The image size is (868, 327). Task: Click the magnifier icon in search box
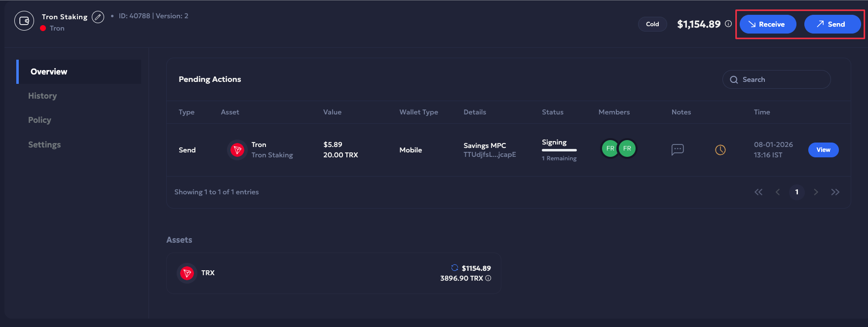pyautogui.click(x=734, y=80)
